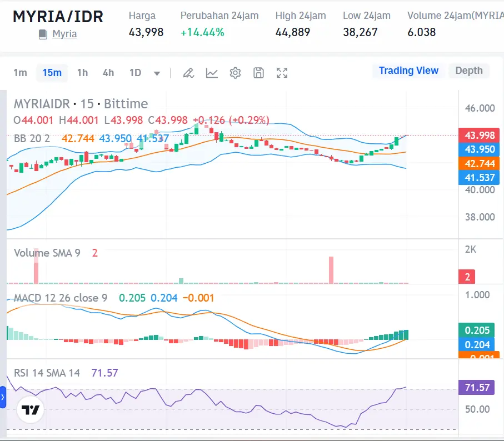
Task: Click the TradingView watermark logo
Action: click(x=31, y=410)
